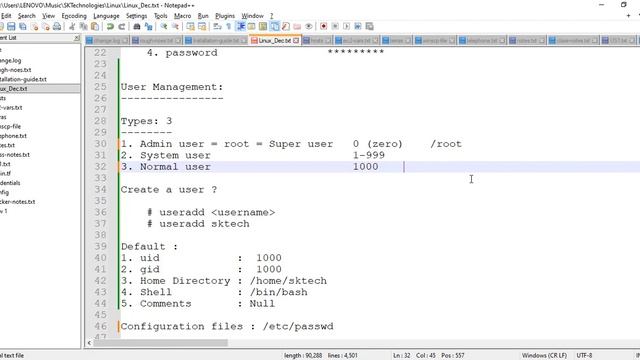The width and height of the screenshot is (640, 360).
Task: Click Windows (CR LF) in the status bar
Action: pyautogui.click(x=544, y=356)
